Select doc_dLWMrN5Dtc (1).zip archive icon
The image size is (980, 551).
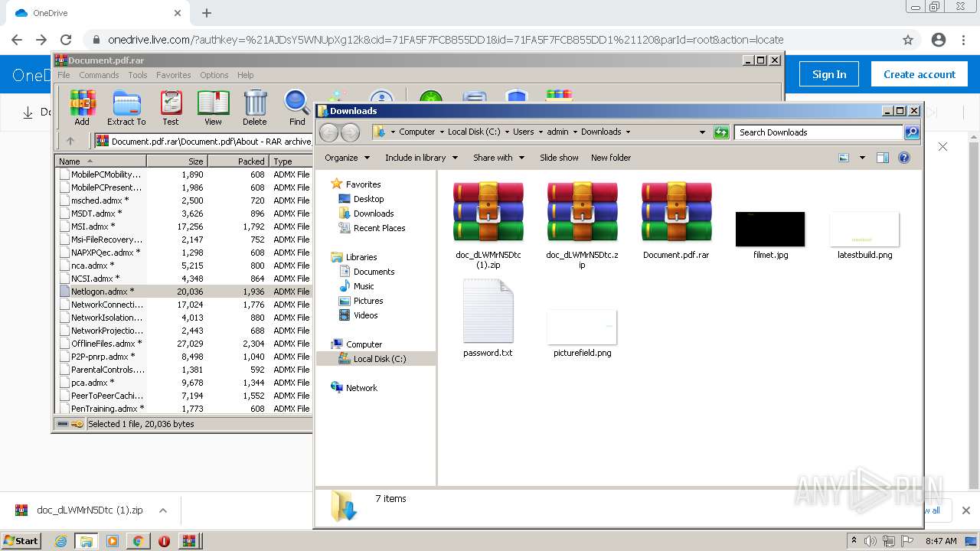(488, 212)
